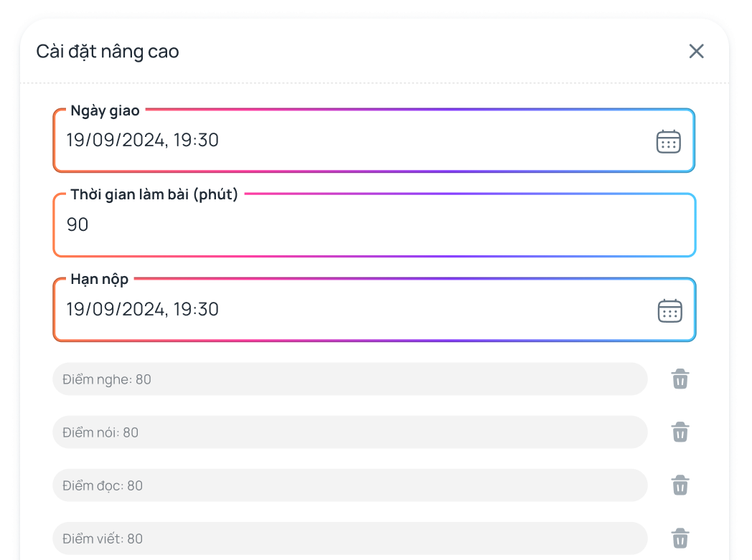
Task: Trash the Điểm viết score entry
Action: point(680,538)
